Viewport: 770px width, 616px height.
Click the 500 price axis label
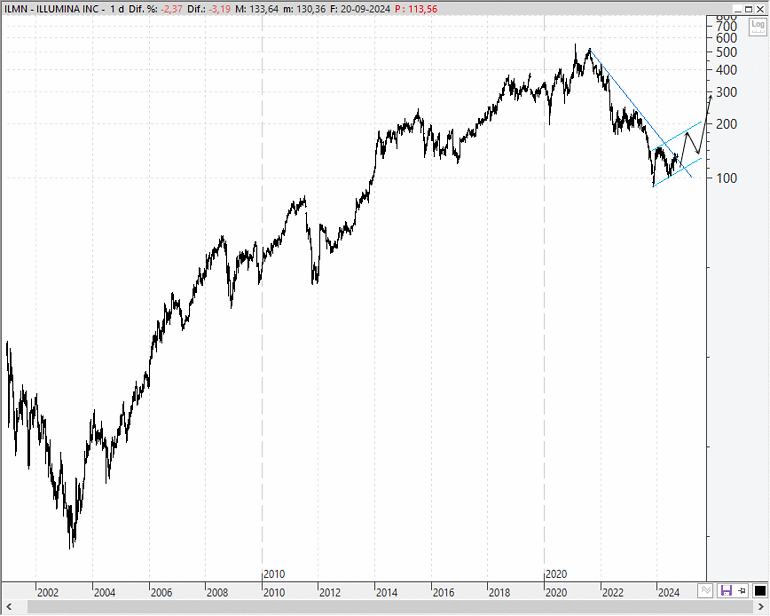click(727, 52)
